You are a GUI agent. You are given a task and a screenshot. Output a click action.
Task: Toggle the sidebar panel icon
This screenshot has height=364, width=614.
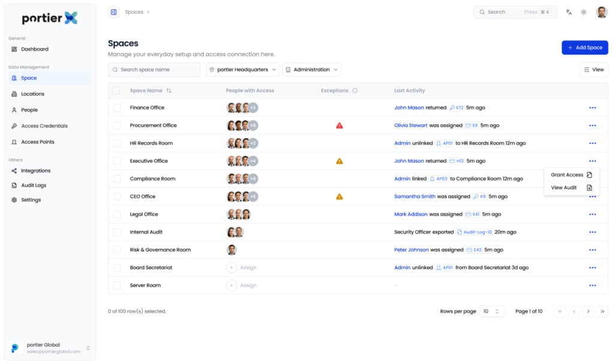tap(114, 12)
